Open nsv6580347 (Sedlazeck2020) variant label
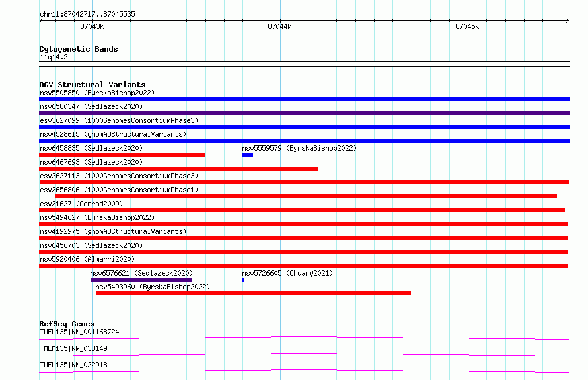Screen dimensions: 588x380 [91, 106]
